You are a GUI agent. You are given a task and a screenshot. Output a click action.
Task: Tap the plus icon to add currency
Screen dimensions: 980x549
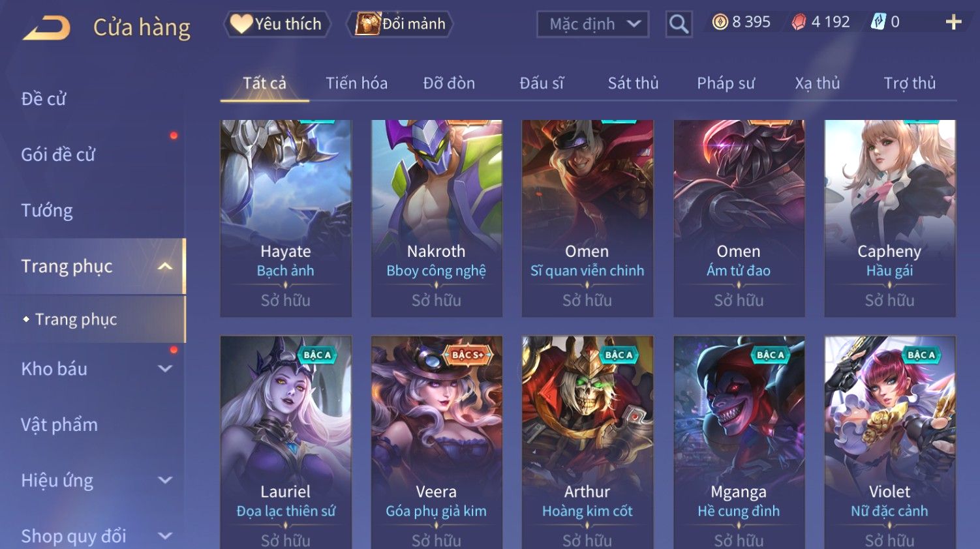tap(953, 23)
